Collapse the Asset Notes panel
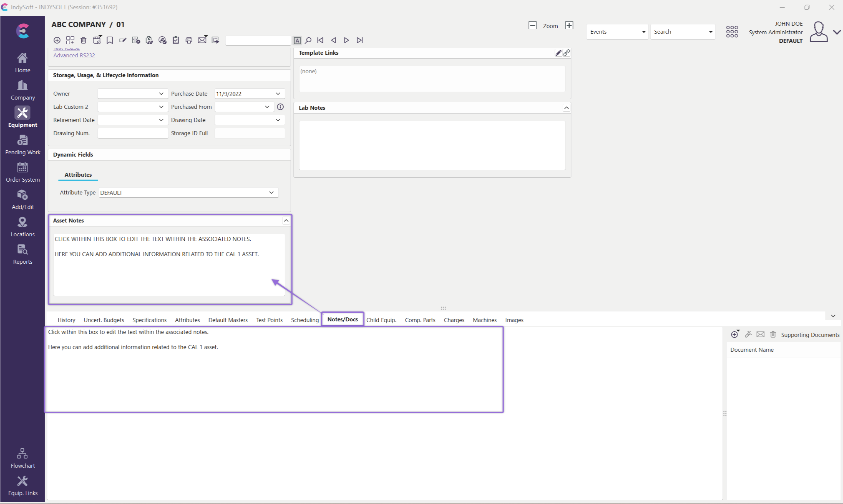 click(286, 221)
